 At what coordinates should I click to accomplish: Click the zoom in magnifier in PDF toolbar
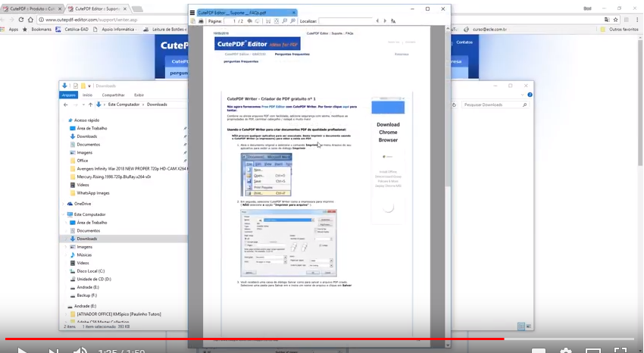point(285,21)
